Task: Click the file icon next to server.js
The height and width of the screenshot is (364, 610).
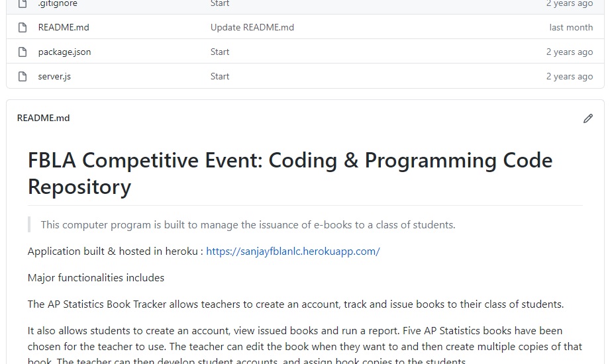Action: click(23, 77)
